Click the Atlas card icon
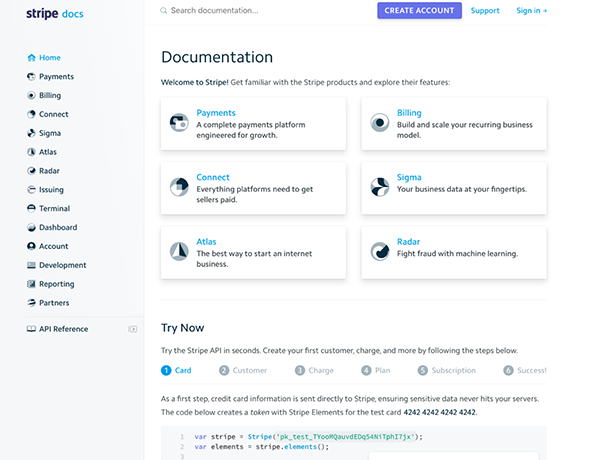Viewport: 600px width, 460px height. (x=179, y=251)
